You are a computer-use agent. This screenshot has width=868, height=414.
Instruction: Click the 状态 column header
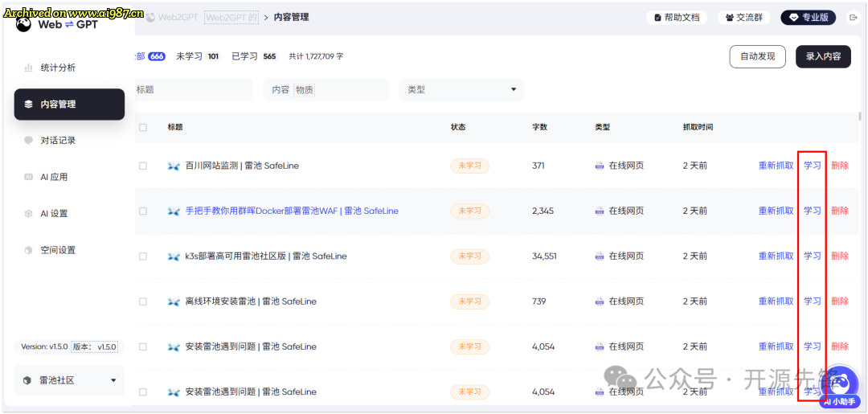(458, 127)
